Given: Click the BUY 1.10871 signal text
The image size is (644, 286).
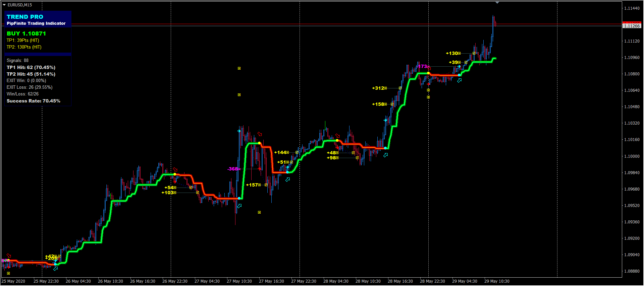Looking at the screenshot, I should pyautogui.click(x=26, y=33).
